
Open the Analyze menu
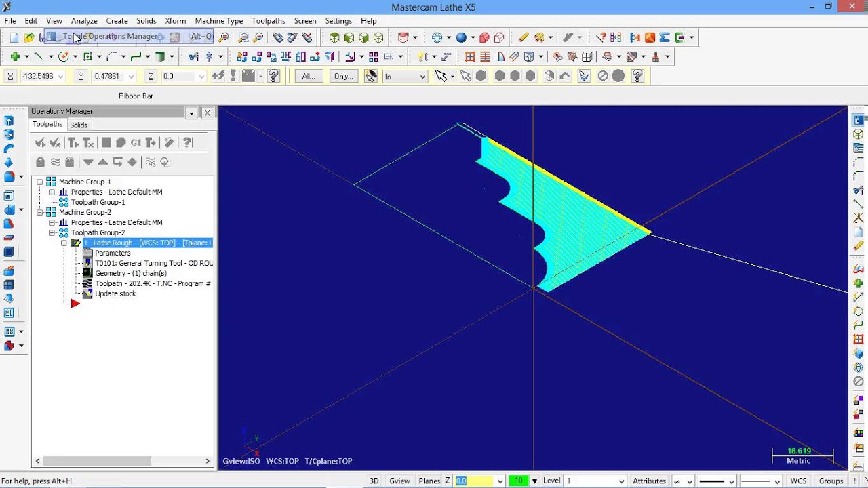pyautogui.click(x=84, y=21)
